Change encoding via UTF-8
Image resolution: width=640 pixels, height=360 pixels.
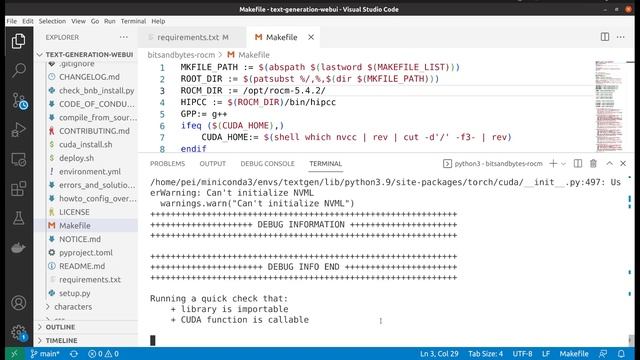point(522,353)
